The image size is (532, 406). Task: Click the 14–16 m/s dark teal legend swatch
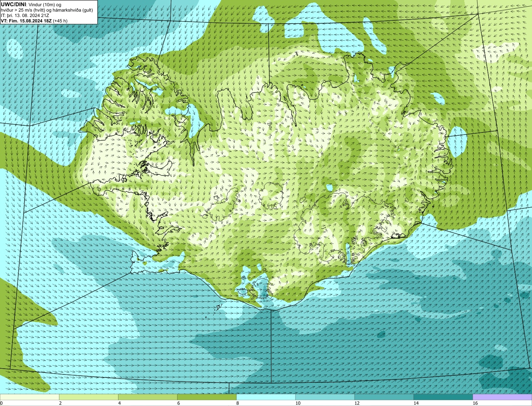(443, 397)
